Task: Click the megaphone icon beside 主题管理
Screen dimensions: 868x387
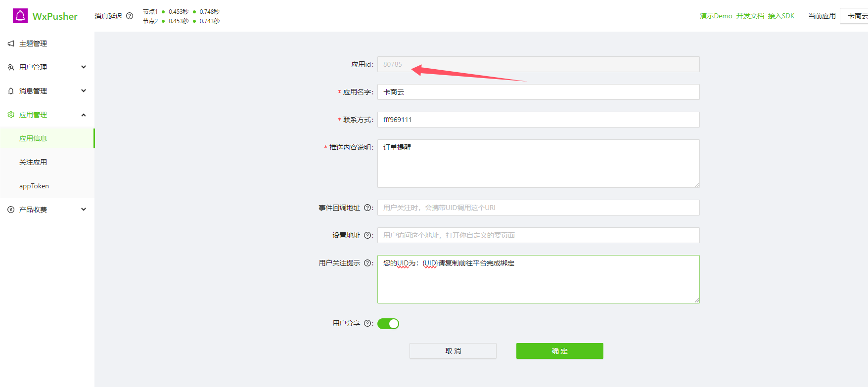Action: coord(11,43)
